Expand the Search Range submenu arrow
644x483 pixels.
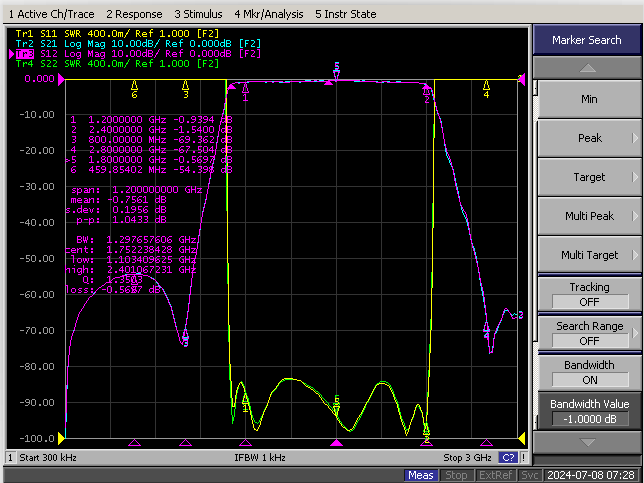point(635,333)
